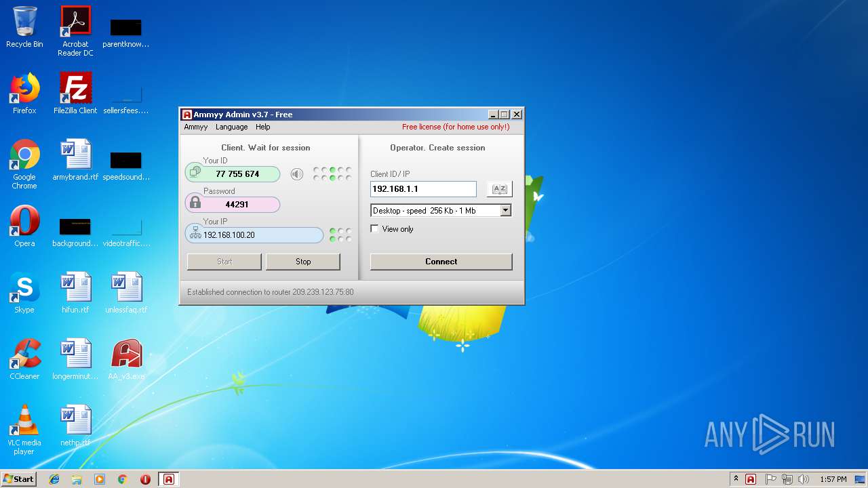868x488 pixels.
Task: Click the speaker icon beside Your ID
Action: [297, 174]
